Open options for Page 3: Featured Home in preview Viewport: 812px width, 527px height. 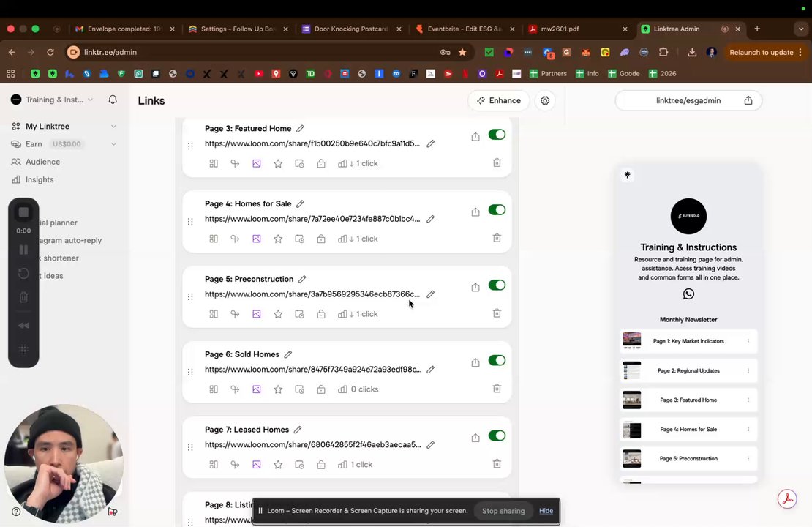748,400
